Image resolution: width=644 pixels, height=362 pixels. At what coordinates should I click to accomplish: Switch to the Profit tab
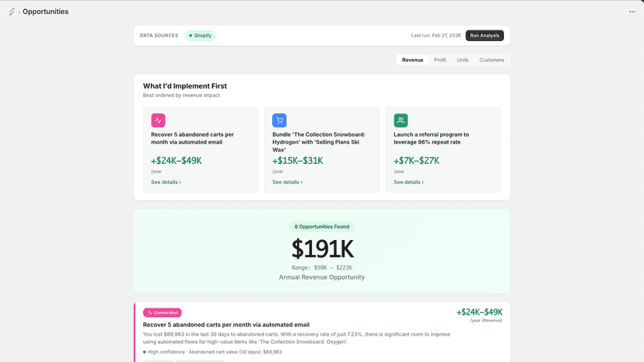click(x=440, y=60)
